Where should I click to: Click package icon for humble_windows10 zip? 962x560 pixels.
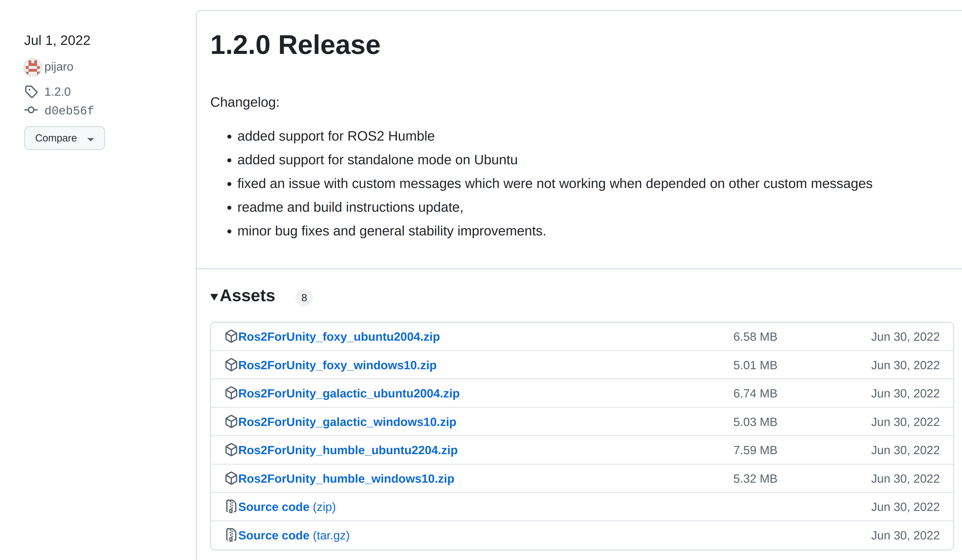(x=231, y=478)
